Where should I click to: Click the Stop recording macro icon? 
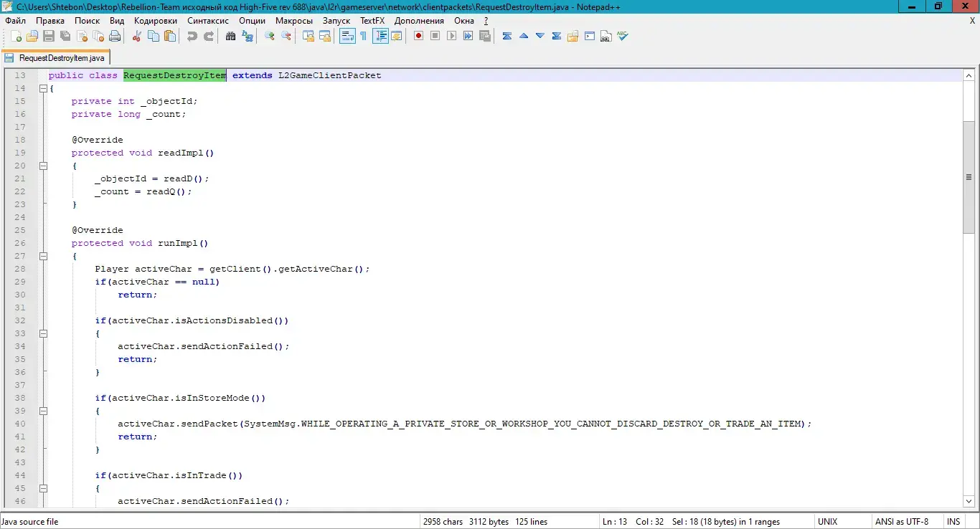point(435,36)
